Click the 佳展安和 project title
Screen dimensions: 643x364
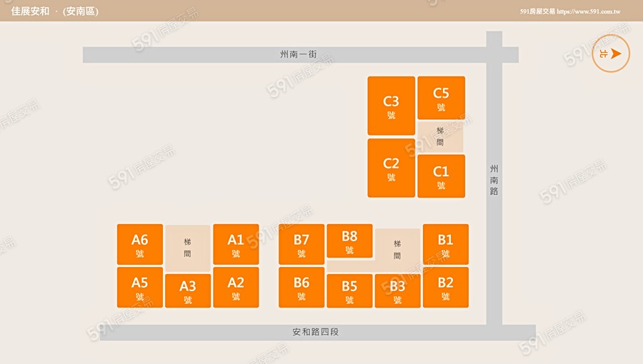click(x=30, y=11)
